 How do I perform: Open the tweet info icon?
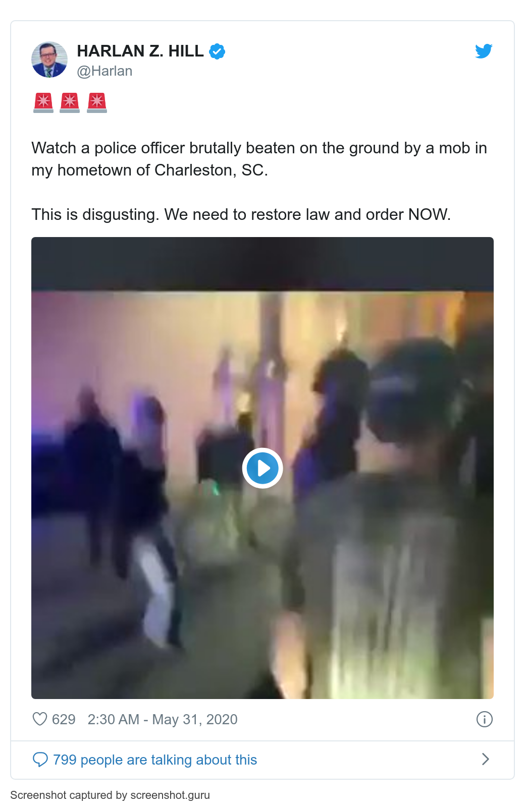(484, 719)
